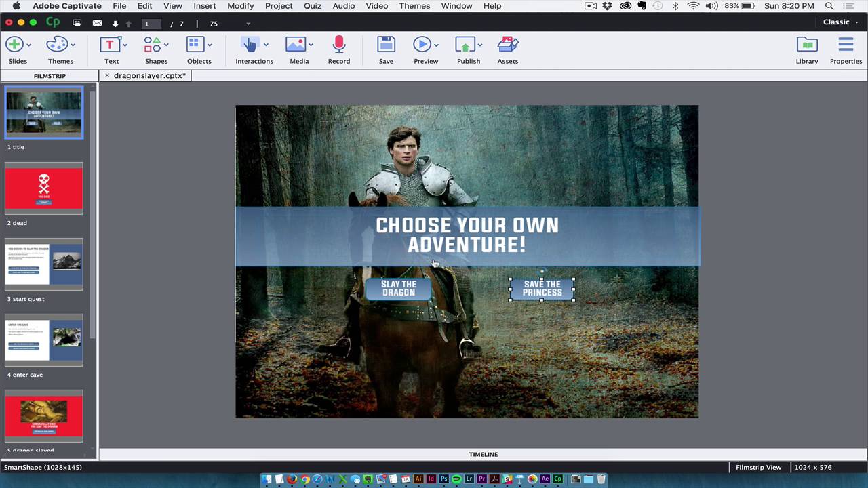This screenshot has width=868, height=488.
Task: Click Filmstrip View in status bar
Action: pos(758,467)
